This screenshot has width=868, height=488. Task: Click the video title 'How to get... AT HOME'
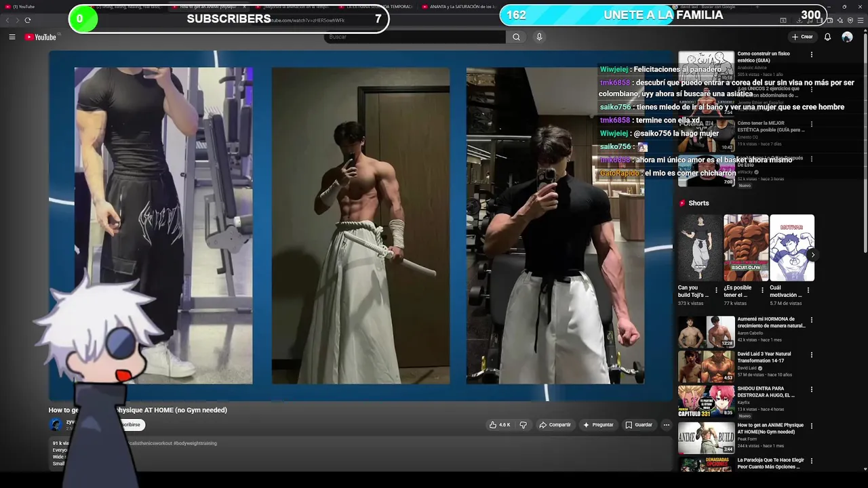138,410
